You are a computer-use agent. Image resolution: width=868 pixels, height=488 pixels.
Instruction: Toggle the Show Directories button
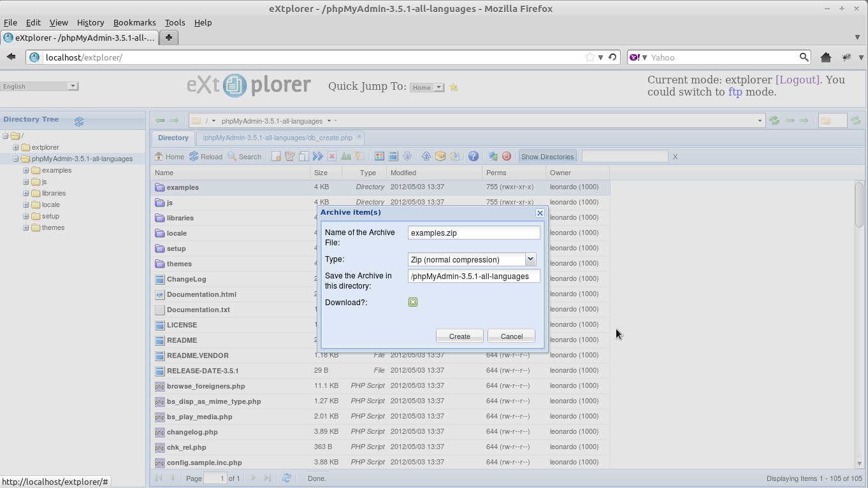click(547, 157)
